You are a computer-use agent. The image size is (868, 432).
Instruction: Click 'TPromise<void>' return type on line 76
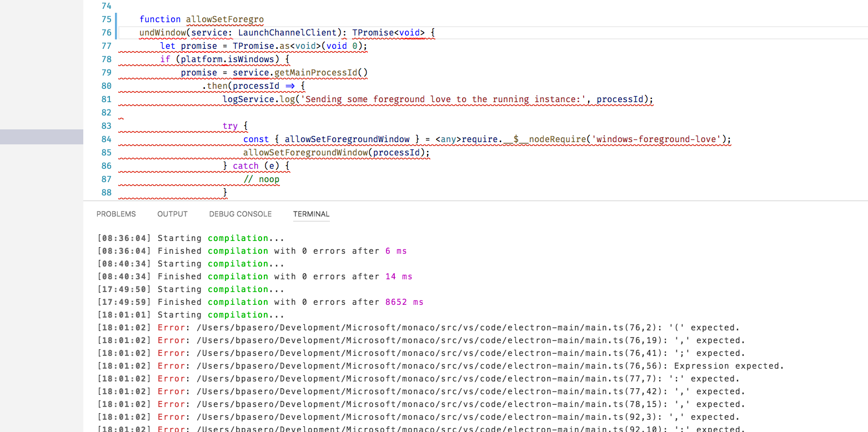[389, 33]
